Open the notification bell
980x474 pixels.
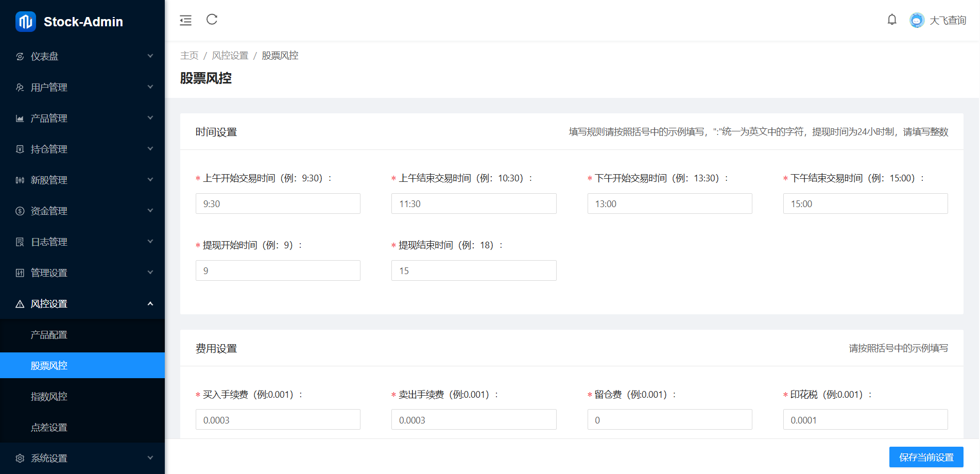coord(892,20)
